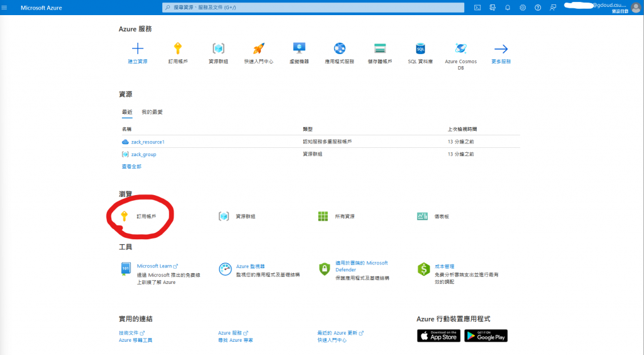Launch Cloud Shell from the top bar

point(477,8)
